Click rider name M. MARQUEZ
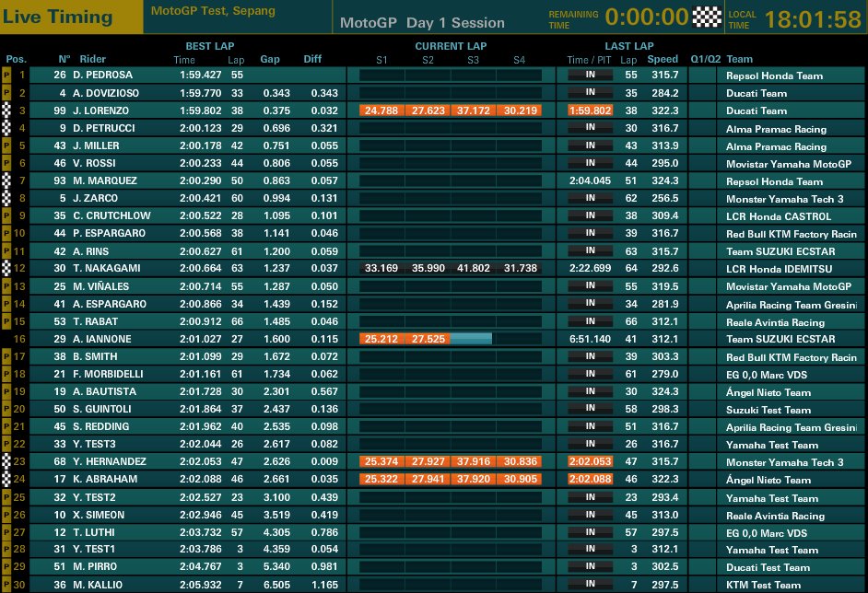This screenshot has height=593, width=868. click(x=105, y=180)
